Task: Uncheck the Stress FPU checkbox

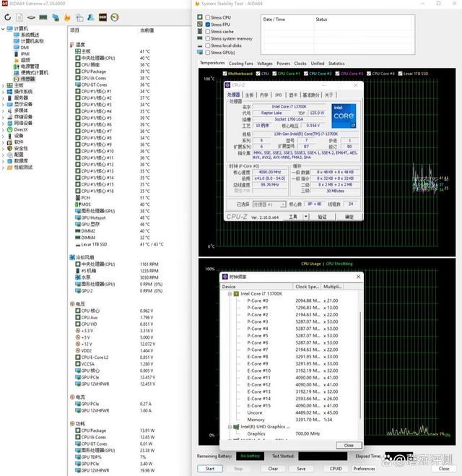Action: tap(208, 25)
